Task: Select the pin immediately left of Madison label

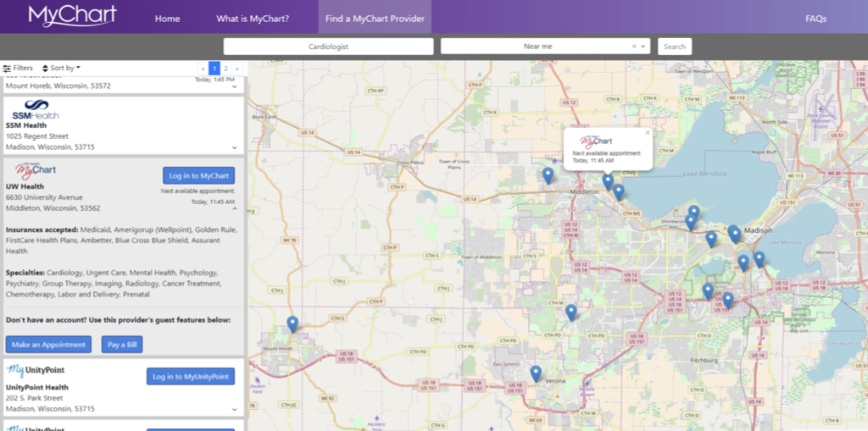Action: click(x=735, y=234)
